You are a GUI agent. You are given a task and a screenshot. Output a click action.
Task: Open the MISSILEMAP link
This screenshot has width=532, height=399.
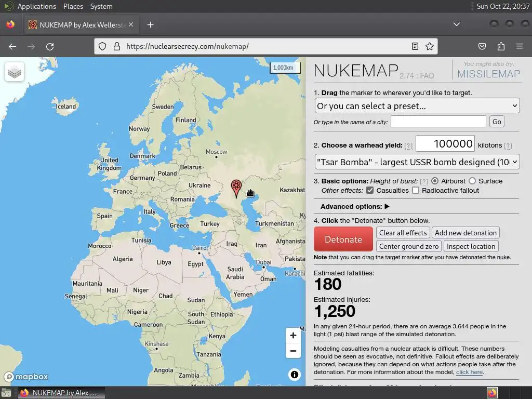(488, 74)
